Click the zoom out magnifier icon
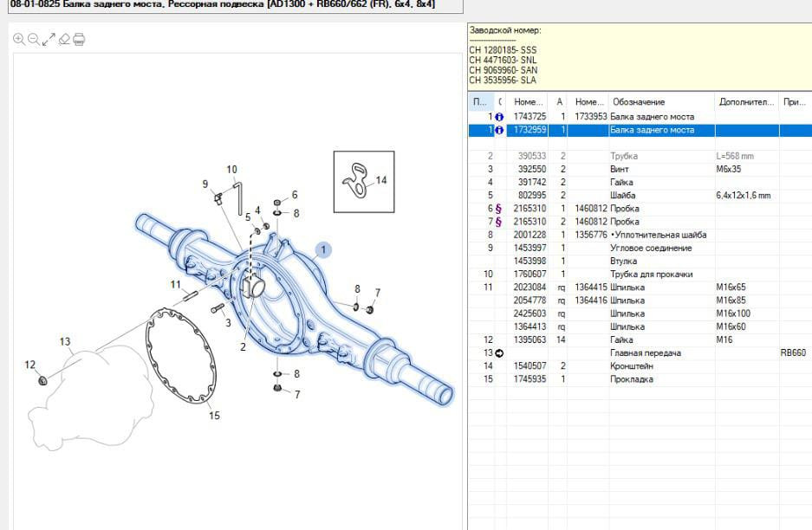 33,39
